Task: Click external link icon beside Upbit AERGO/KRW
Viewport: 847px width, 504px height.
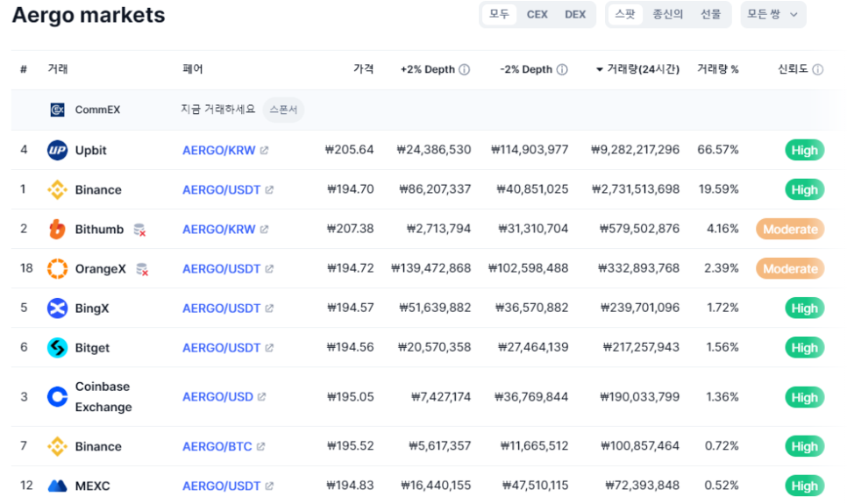Action: [x=264, y=150]
